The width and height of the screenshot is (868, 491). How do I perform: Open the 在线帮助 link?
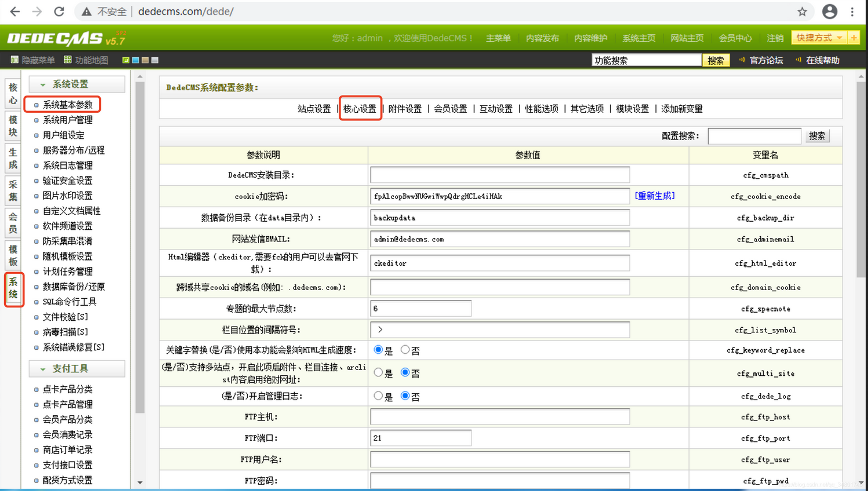click(822, 60)
